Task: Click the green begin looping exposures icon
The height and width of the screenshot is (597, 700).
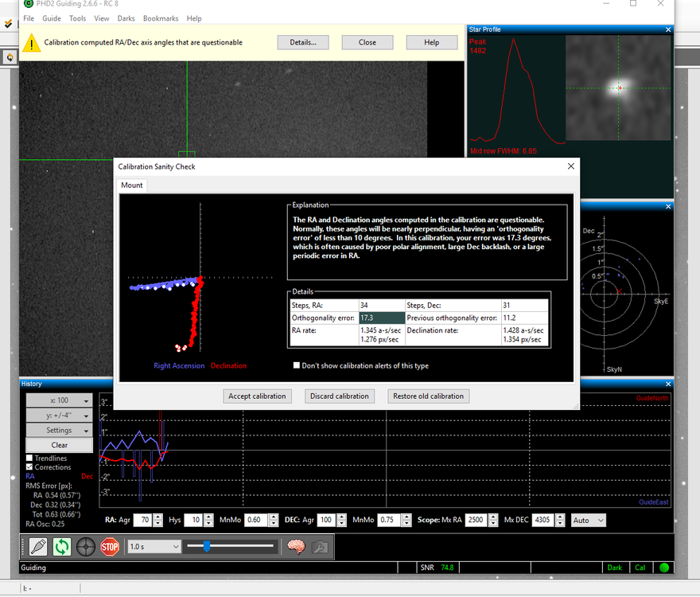Action: pyautogui.click(x=61, y=547)
